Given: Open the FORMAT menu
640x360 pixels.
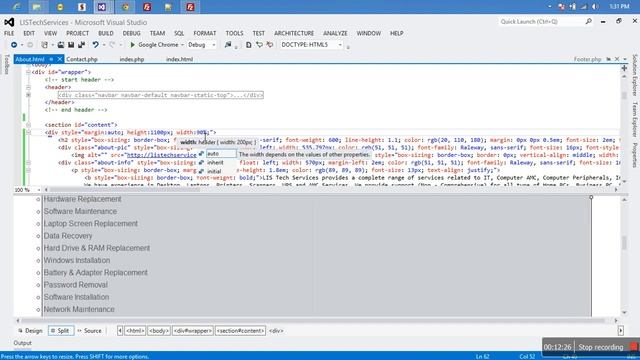Looking at the screenshot, I should pos(204,33).
